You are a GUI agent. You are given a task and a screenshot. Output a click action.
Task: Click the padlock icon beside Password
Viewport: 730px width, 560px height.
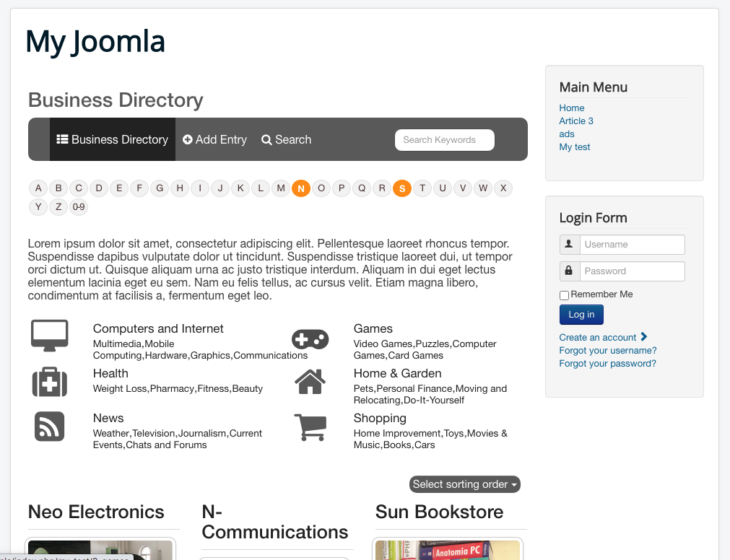[569, 271]
